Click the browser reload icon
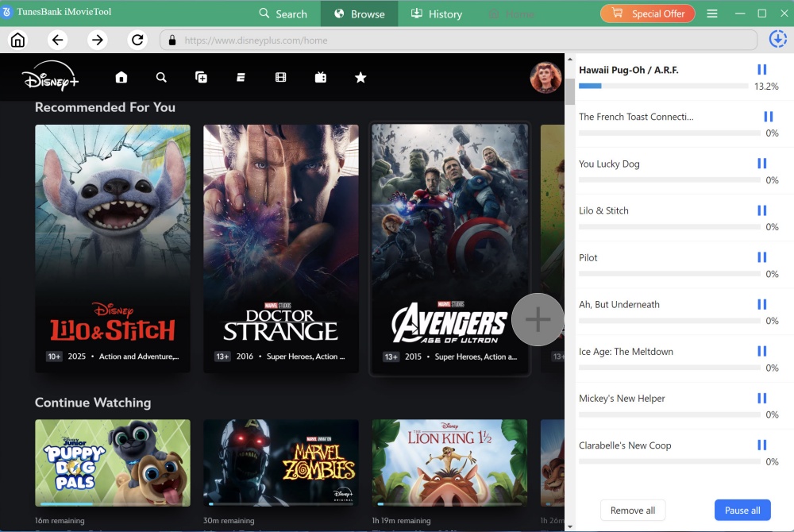This screenshot has height=532, width=794. click(137, 40)
